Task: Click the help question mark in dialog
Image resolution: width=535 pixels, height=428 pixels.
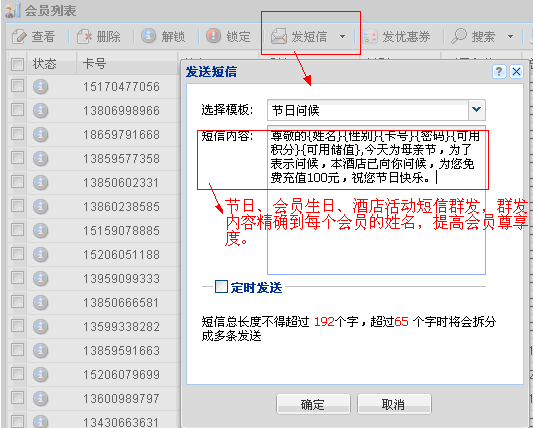Action: pyautogui.click(x=499, y=72)
